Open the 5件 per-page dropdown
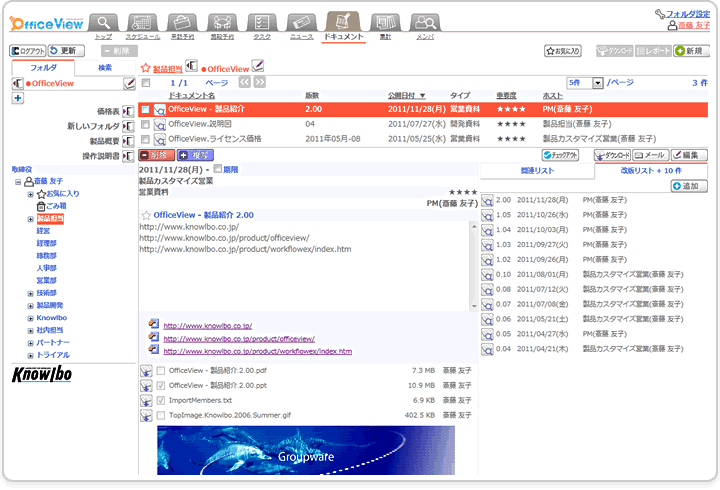Viewport: 720px width, 490px height. 597,83
